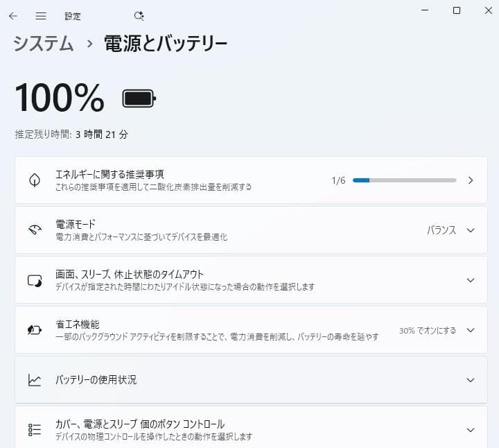The width and height of the screenshot is (499, 448).
Task: Click the エネルギーに関する推奨事項 title
Action: [x=110, y=174]
